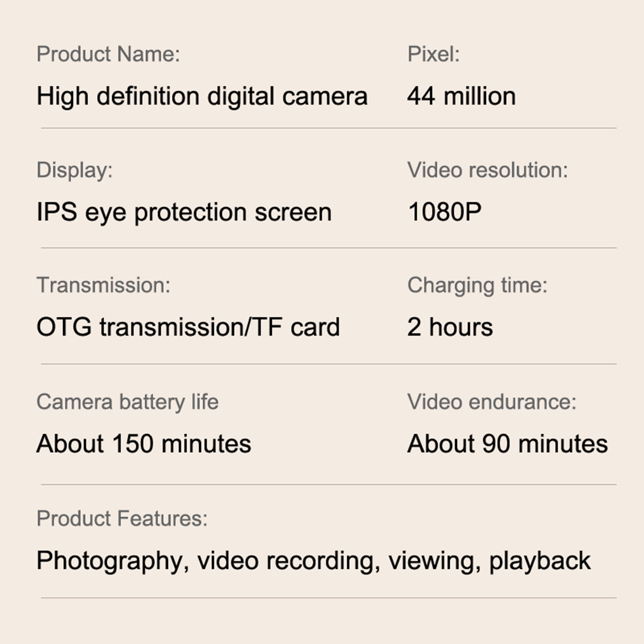Image resolution: width=644 pixels, height=644 pixels.
Task: Click the "Display:" label
Action: point(74,170)
